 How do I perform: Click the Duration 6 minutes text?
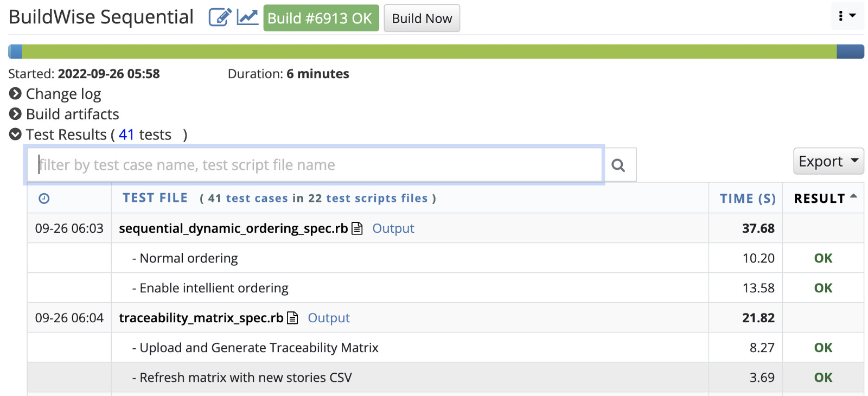[289, 74]
